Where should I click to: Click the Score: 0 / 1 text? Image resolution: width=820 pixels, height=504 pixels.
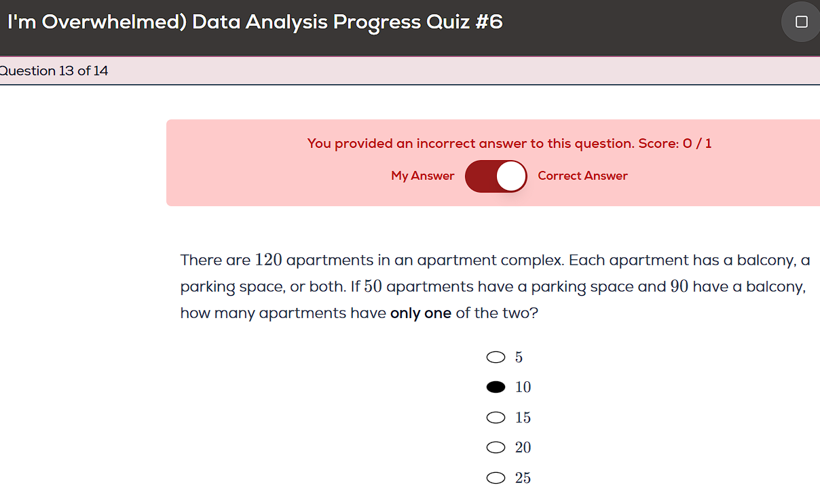click(675, 143)
